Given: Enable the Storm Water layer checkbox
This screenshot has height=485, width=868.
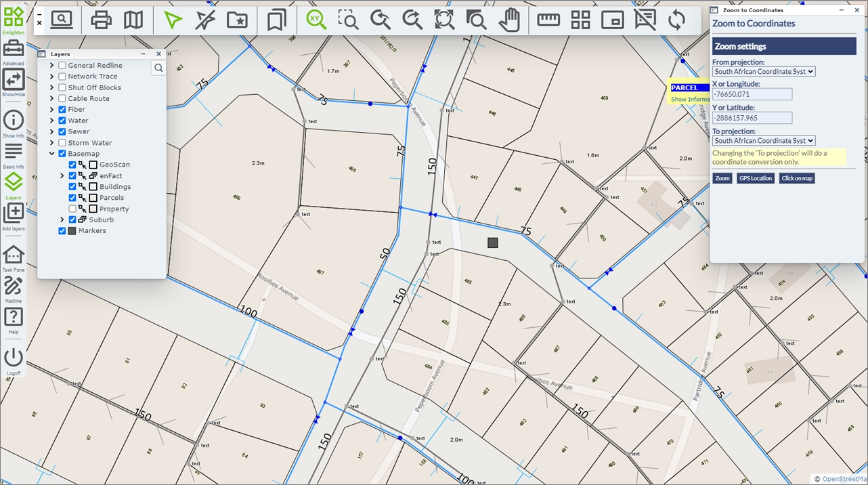Looking at the screenshot, I should tap(62, 143).
